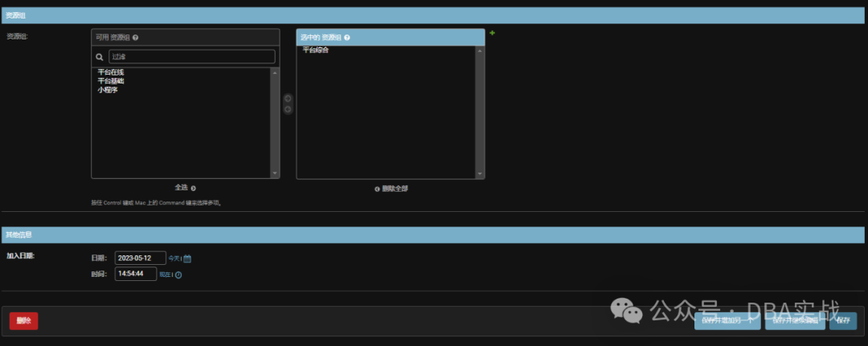Image resolution: width=868 pixels, height=346 pixels.
Task: Click the green plus add resource group icon
Action: tap(492, 33)
